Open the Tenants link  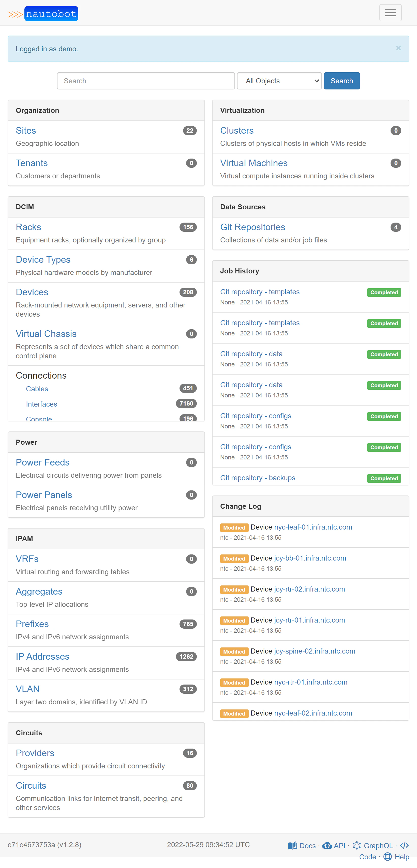32,163
